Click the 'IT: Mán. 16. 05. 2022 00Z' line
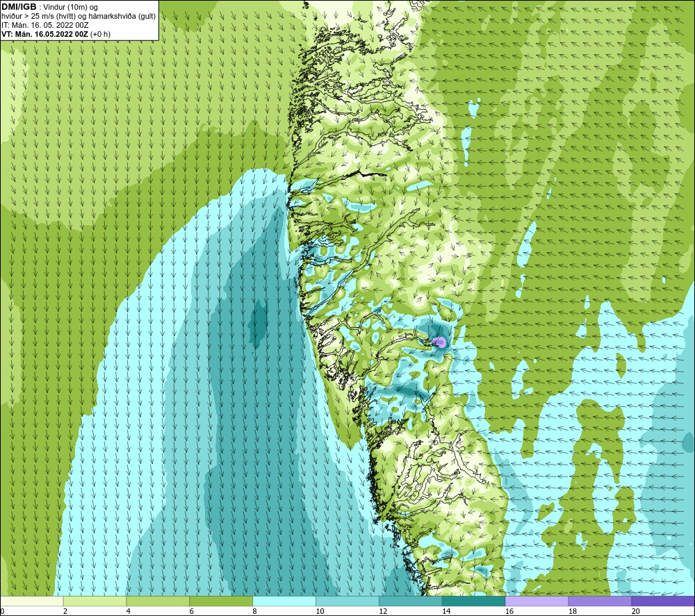This screenshot has height=616, width=695. point(44,25)
